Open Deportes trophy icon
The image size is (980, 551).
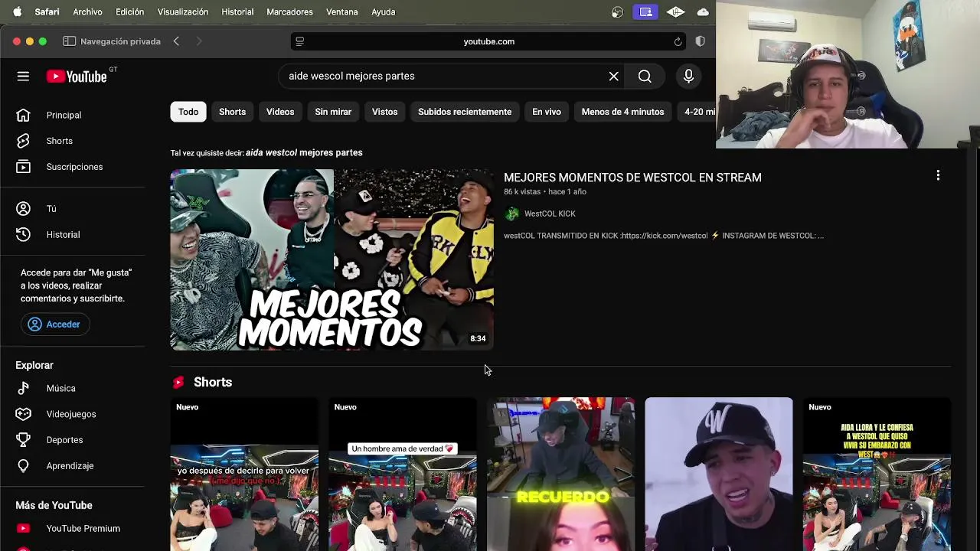coord(23,440)
